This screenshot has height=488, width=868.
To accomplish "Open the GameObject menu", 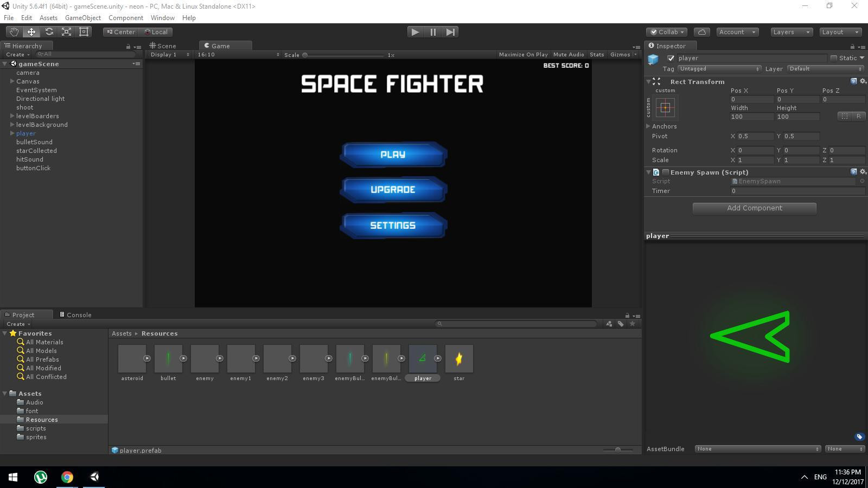I will [x=82, y=17].
